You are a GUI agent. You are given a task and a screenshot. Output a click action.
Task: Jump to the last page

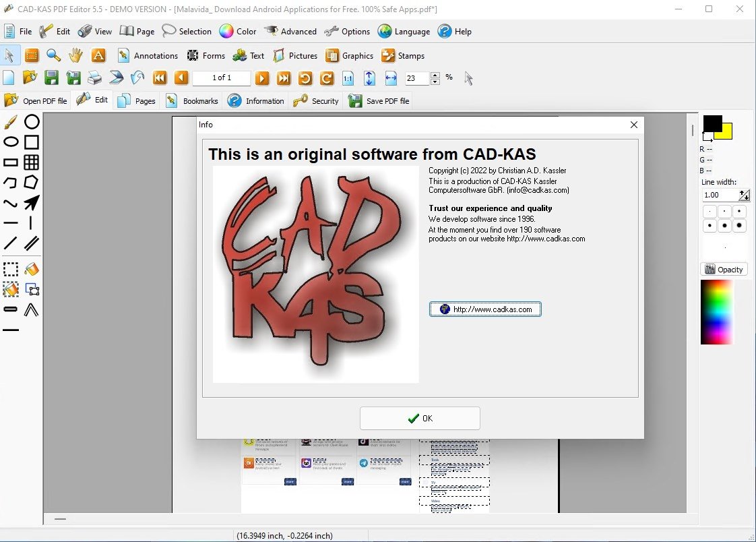[284, 78]
